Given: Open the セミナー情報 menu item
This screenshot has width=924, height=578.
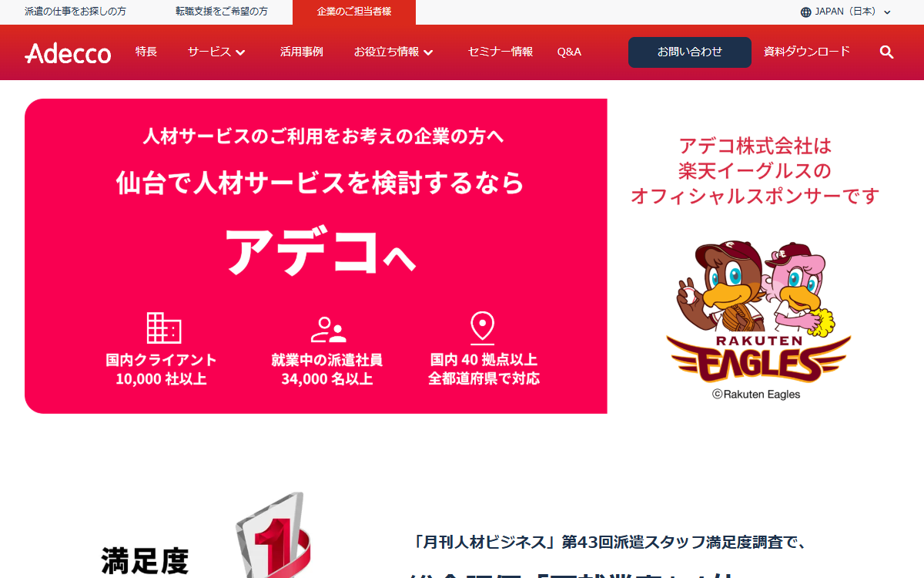Looking at the screenshot, I should [x=500, y=52].
